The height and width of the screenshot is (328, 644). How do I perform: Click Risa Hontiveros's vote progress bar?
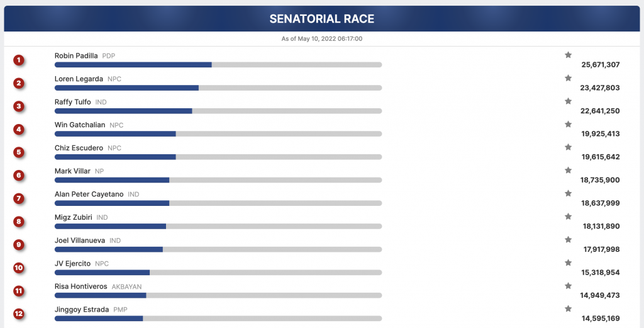[x=218, y=295]
